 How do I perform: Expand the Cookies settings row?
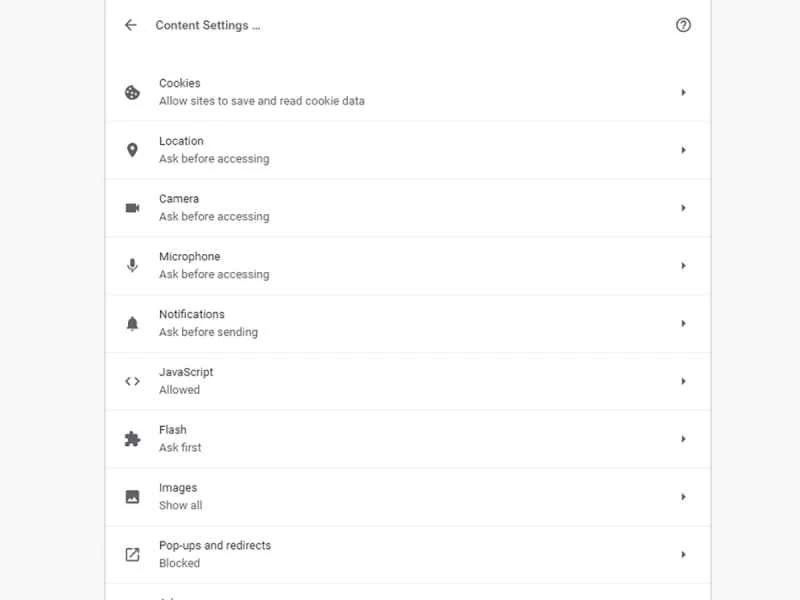point(684,91)
